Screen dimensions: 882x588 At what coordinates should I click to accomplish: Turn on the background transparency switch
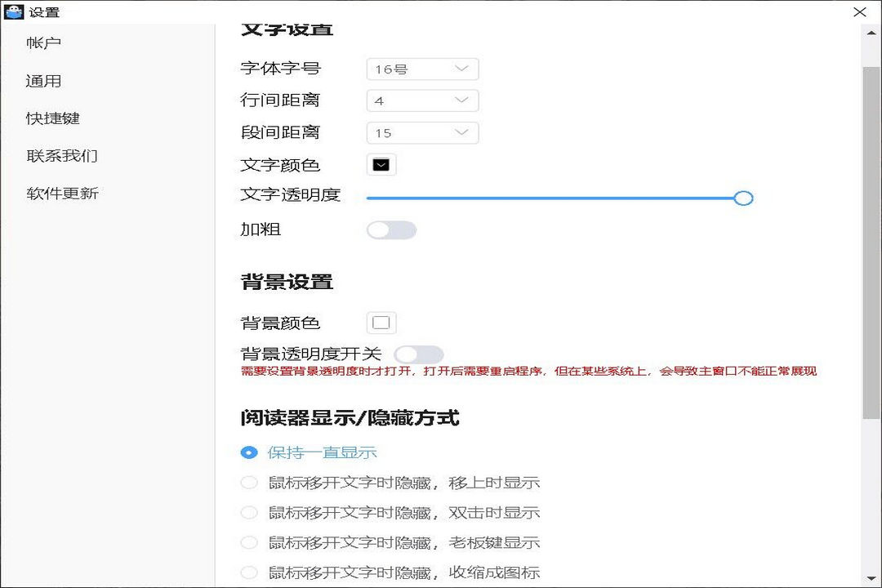(419, 354)
